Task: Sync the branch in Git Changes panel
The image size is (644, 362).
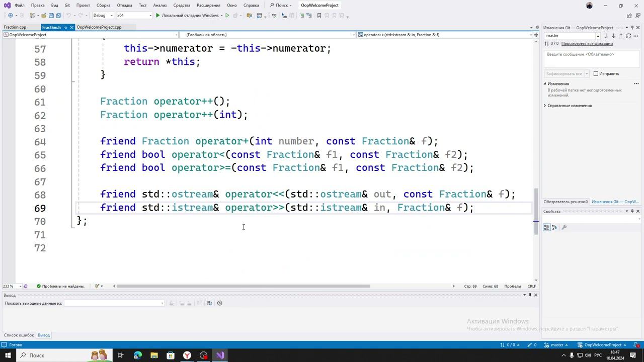Action: [628, 36]
